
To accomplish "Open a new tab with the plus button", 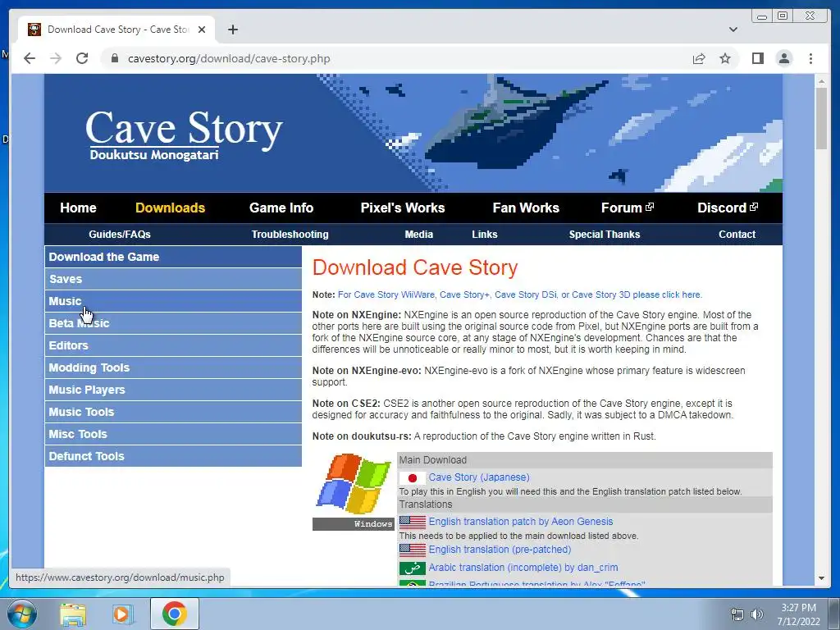I will [x=232, y=30].
